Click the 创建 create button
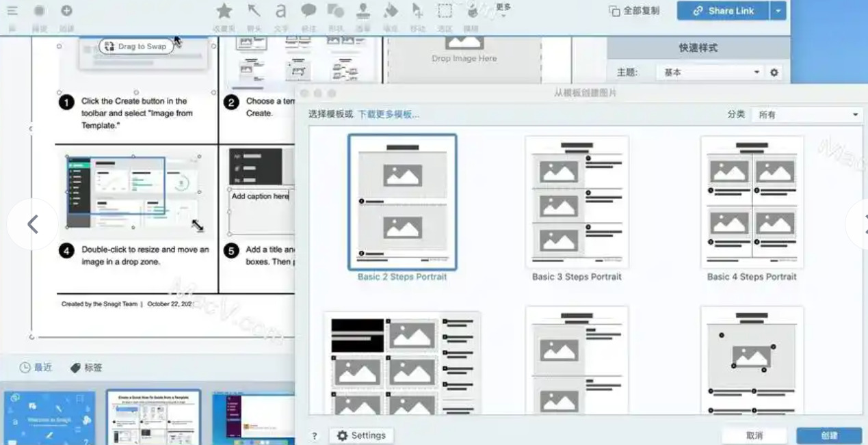 [x=829, y=435]
